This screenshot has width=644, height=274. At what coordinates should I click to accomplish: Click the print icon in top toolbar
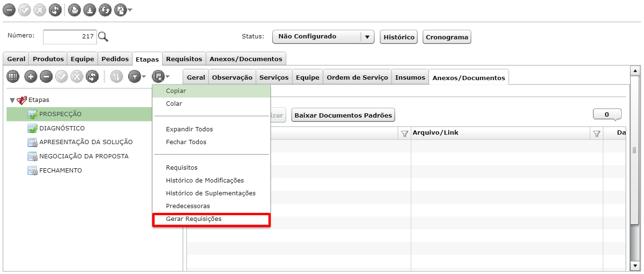pos(74,10)
